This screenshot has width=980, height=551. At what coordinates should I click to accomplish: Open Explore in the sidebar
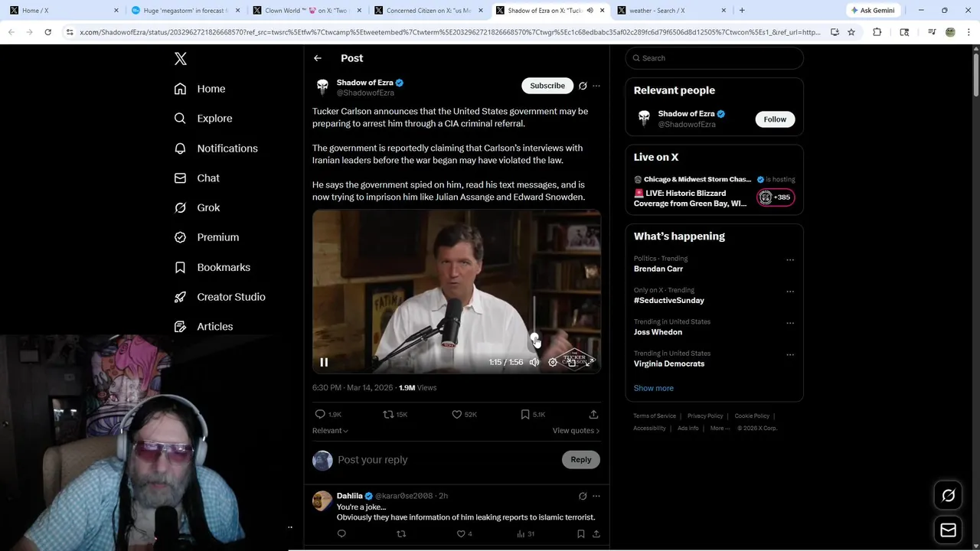tap(203, 119)
